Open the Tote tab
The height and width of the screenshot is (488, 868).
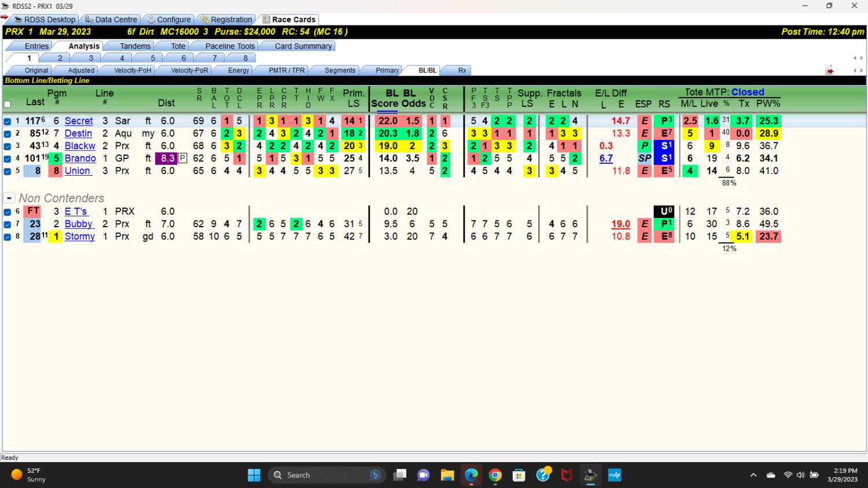click(x=178, y=46)
